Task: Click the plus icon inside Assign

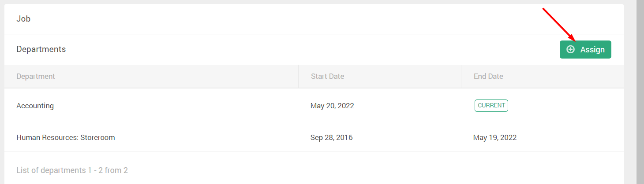Action: [570, 49]
